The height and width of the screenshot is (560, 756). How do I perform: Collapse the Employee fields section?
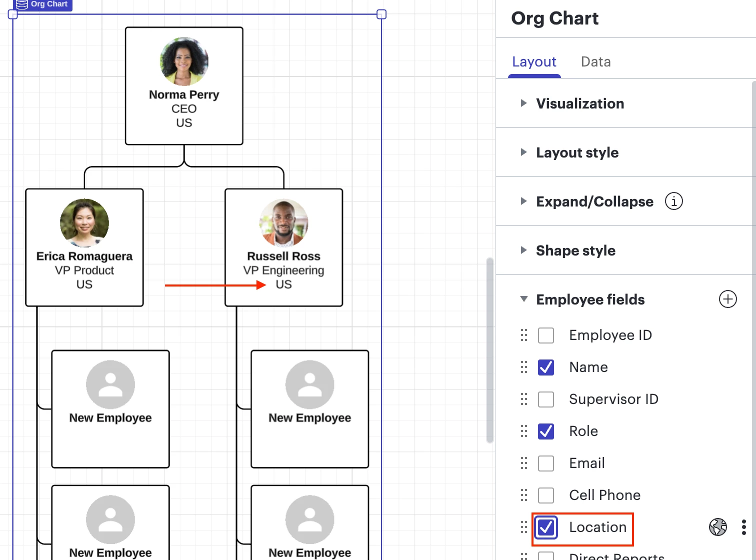[523, 299]
